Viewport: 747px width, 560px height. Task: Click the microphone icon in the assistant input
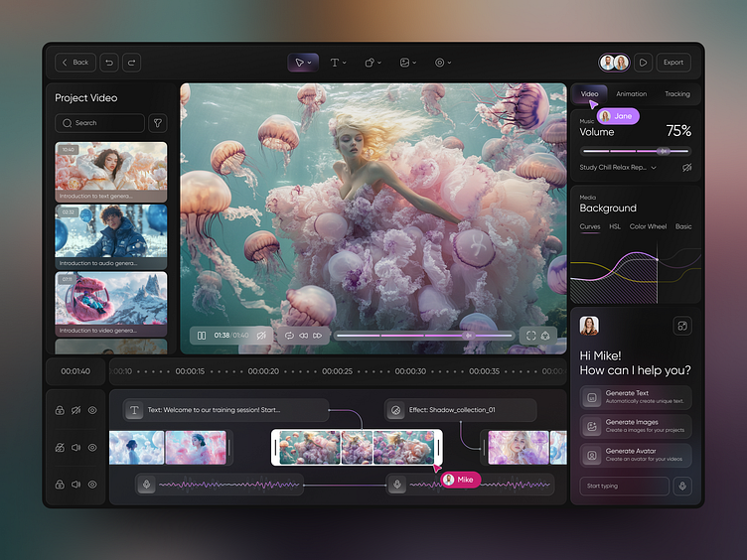click(x=682, y=486)
